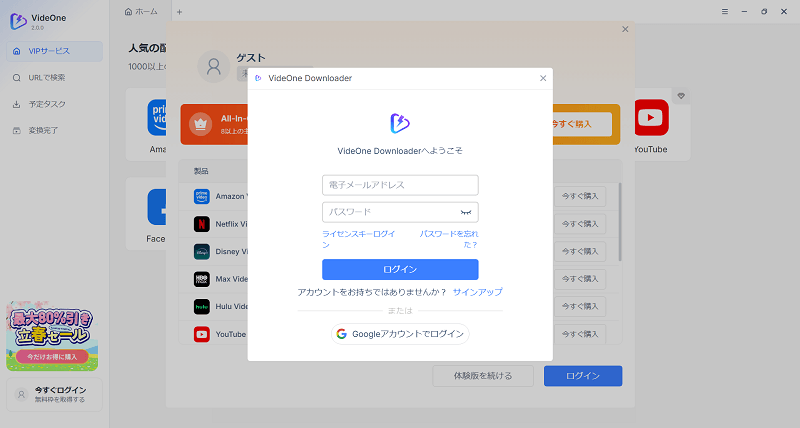Click 今すぐ購入 for Amazon row
The width and height of the screenshot is (800, 428).
pyautogui.click(x=580, y=196)
